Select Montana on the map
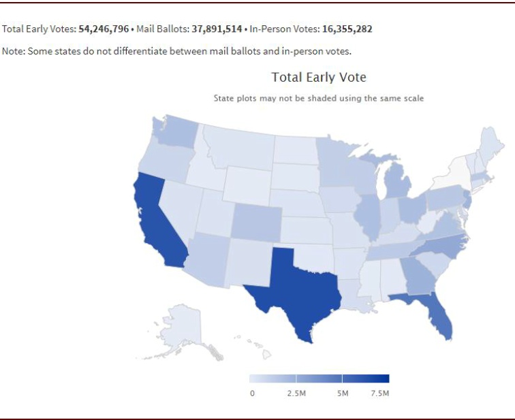Image resolution: width=515 pixels, height=420 pixels. pos(238,146)
